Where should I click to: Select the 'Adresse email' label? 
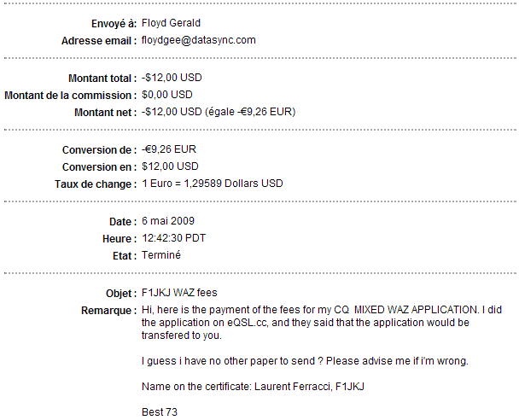pyautogui.click(x=98, y=40)
